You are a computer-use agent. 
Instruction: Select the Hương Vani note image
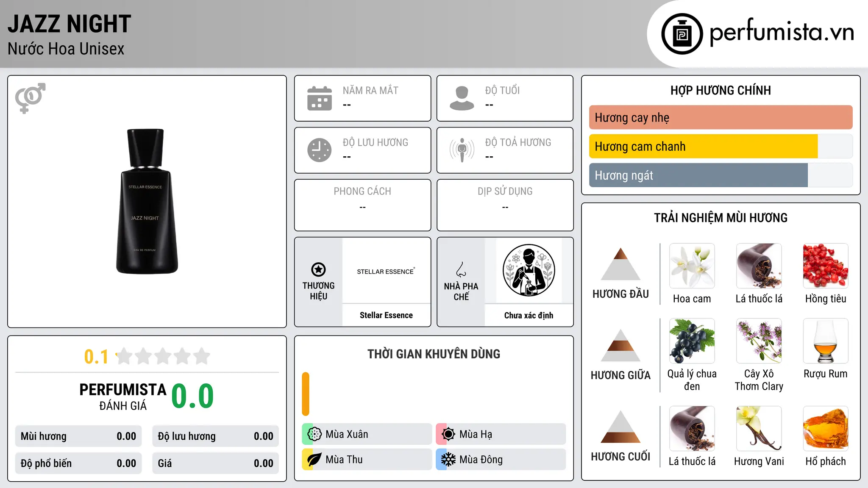pos(759,429)
